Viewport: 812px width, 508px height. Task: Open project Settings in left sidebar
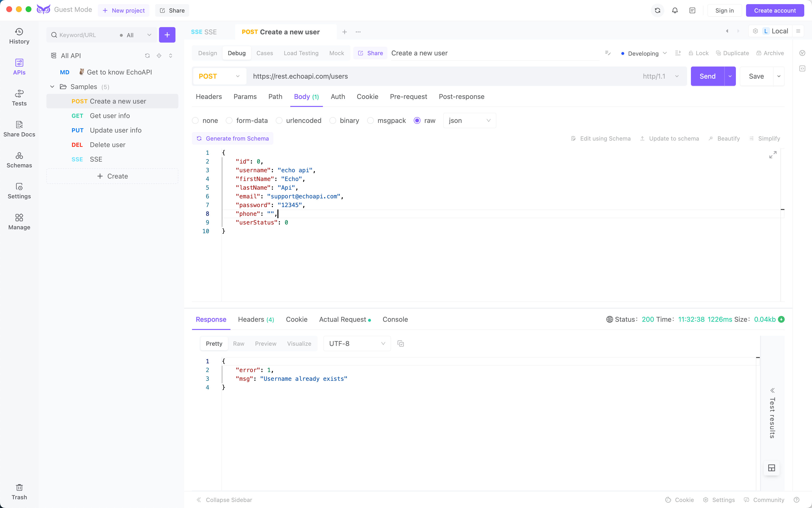pyautogui.click(x=19, y=191)
